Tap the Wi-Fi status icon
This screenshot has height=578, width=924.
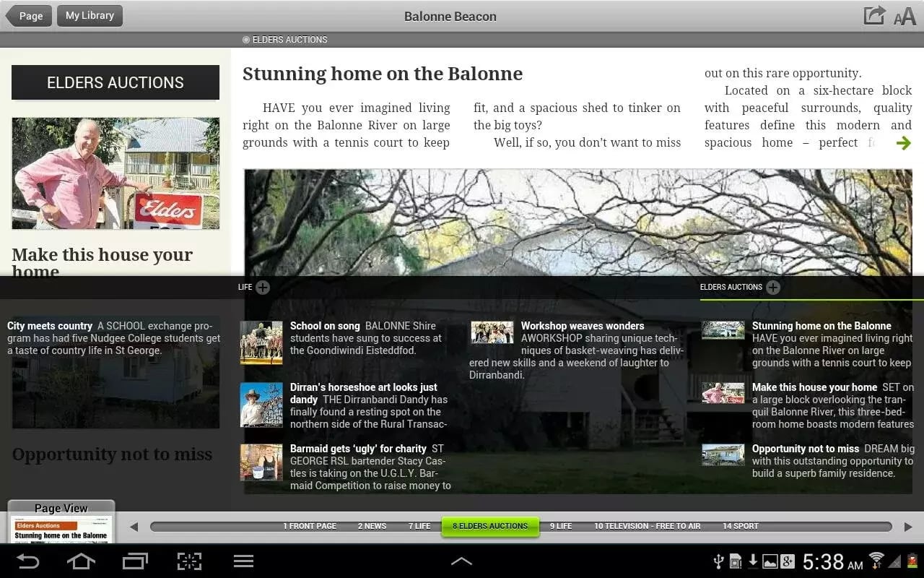point(876,561)
